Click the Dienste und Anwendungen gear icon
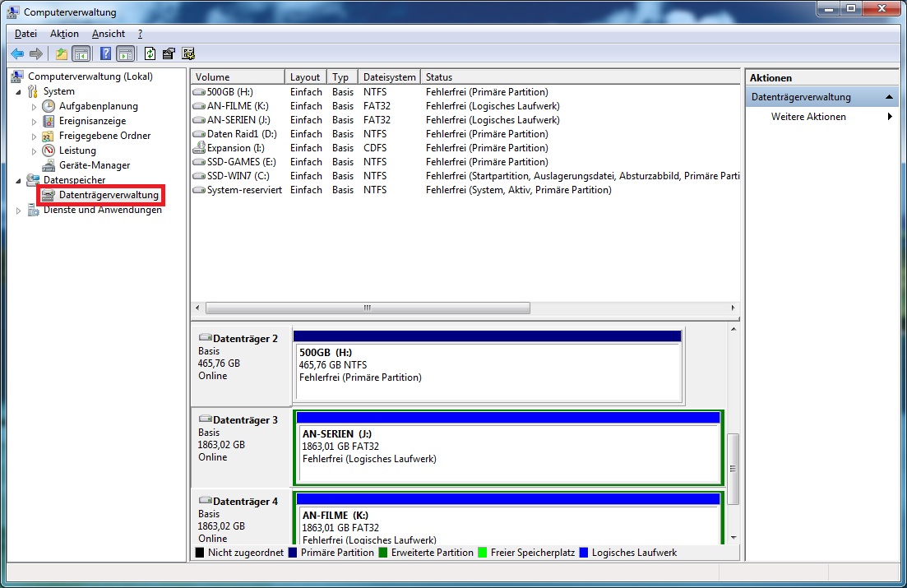 click(33, 210)
